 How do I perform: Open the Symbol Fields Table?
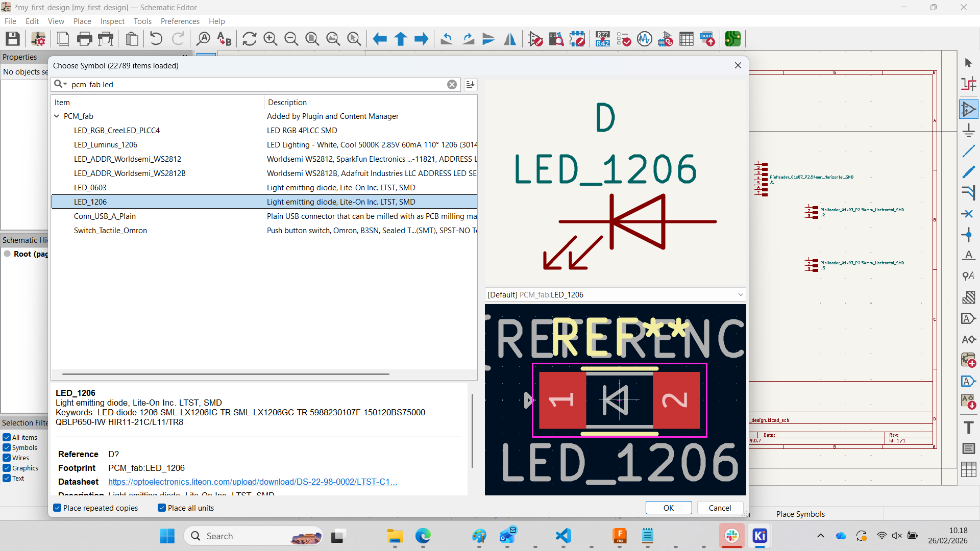(x=687, y=38)
